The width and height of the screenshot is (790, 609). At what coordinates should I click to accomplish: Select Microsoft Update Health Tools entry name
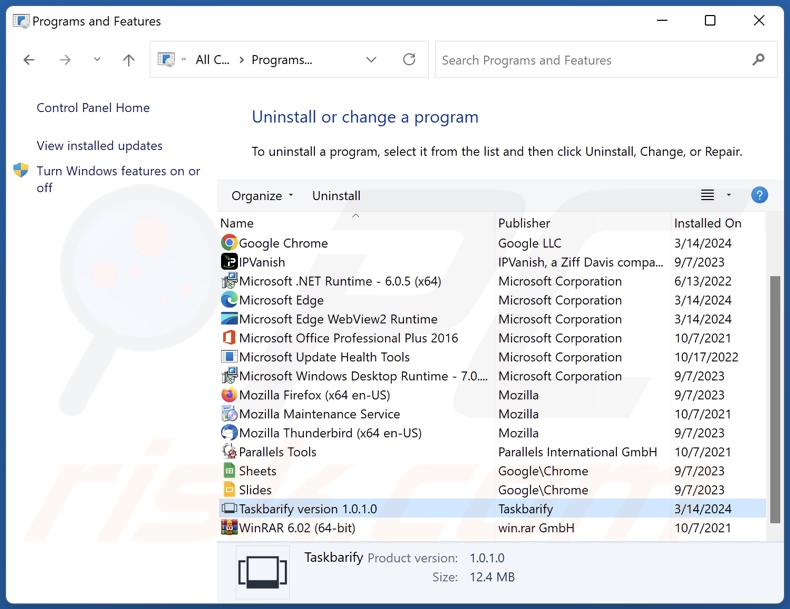(324, 357)
